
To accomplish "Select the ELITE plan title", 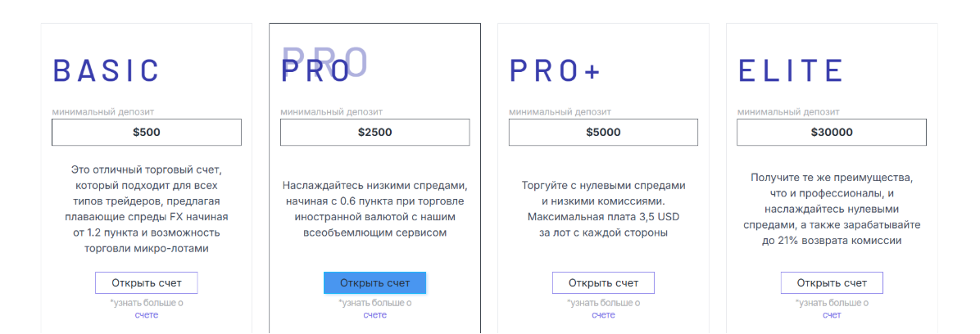I will (791, 70).
